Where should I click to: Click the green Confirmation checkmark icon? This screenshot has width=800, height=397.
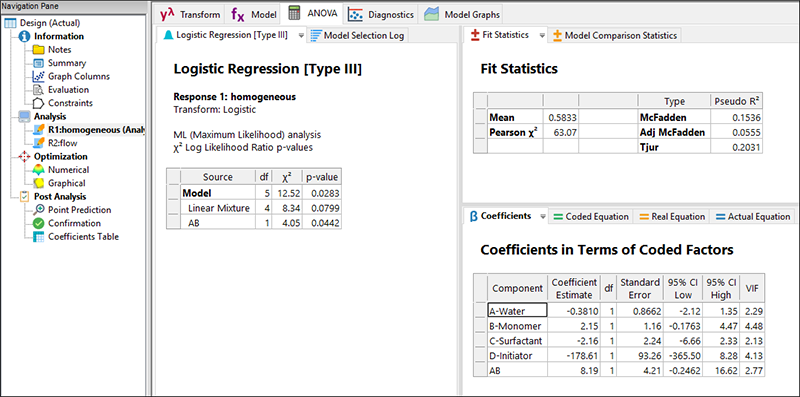39,223
